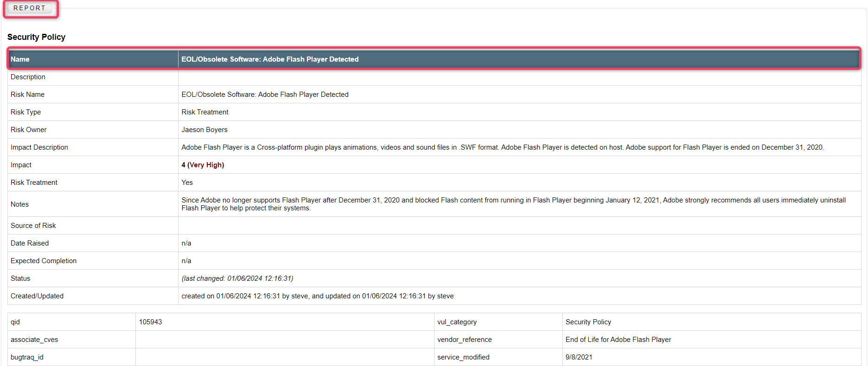Click the Expected Completion label
868x366 pixels.
point(44,261)
